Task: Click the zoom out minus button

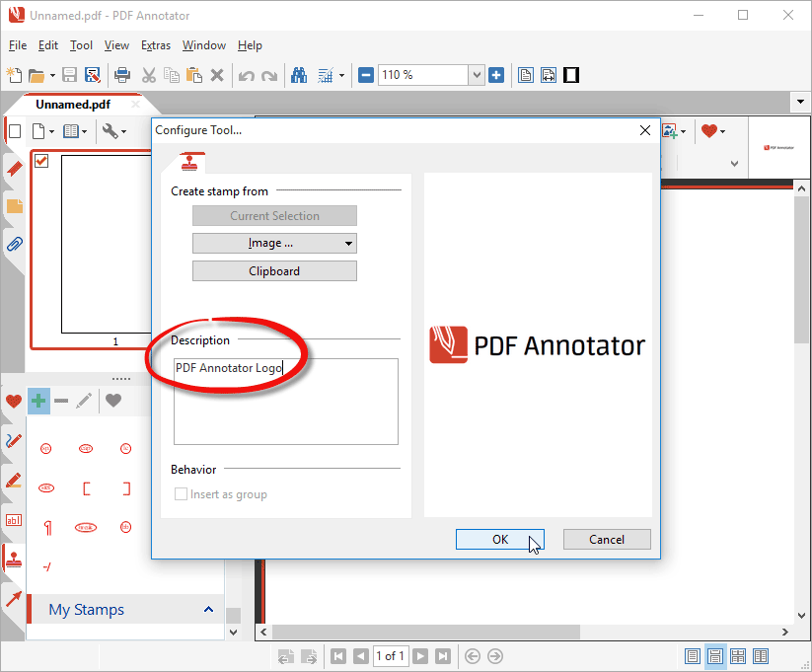Action: tap(366, 76)
